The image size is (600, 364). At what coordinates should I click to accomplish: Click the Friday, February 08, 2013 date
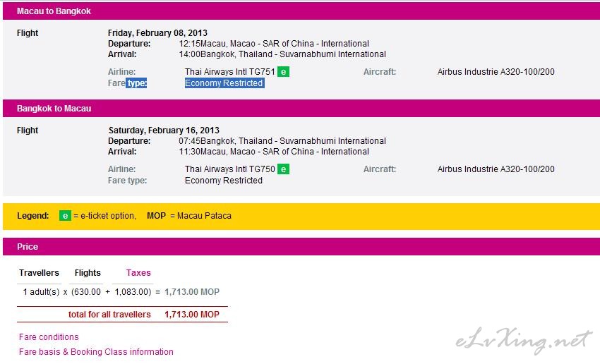[157, 33]
